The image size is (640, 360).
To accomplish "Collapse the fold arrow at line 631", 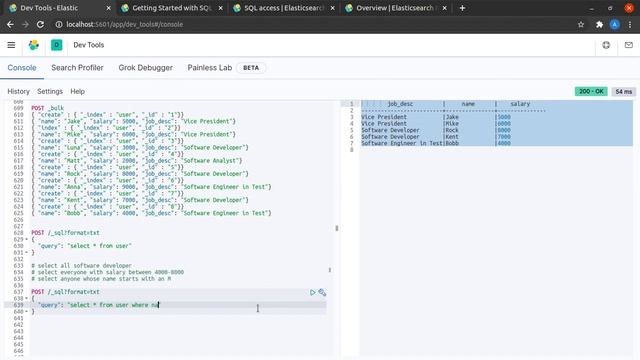I will tap(27, 253).
